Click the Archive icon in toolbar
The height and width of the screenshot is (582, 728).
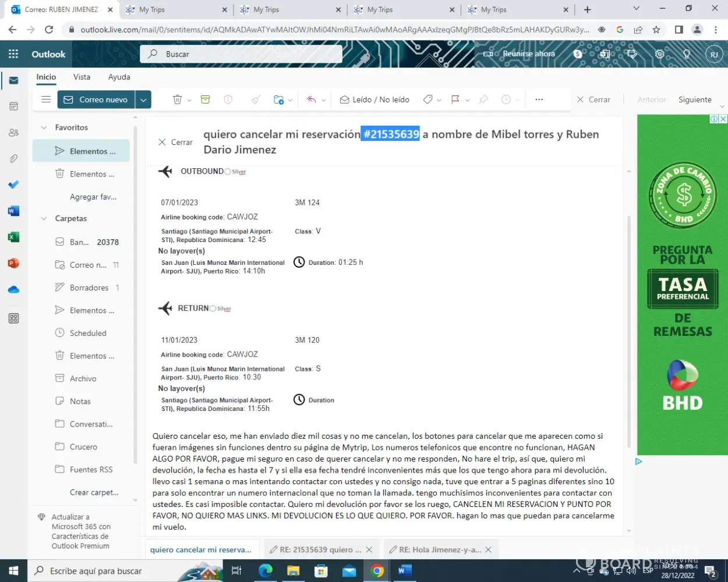coord(205,100)
